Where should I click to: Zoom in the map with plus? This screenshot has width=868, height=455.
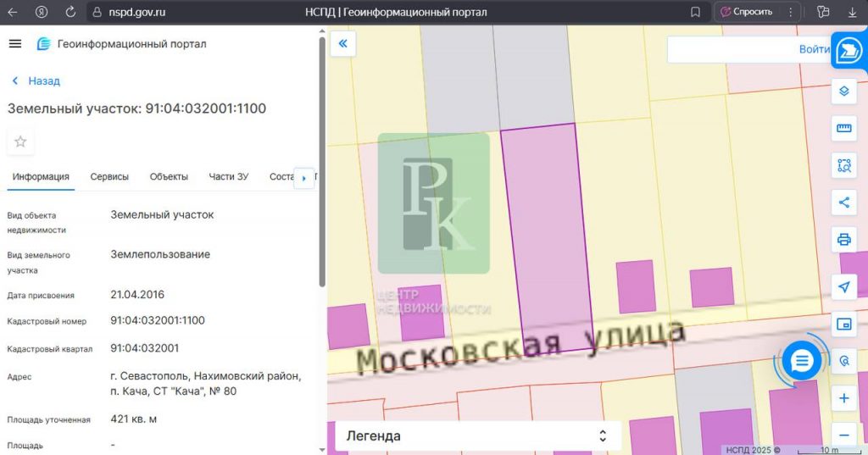point(843,398)
